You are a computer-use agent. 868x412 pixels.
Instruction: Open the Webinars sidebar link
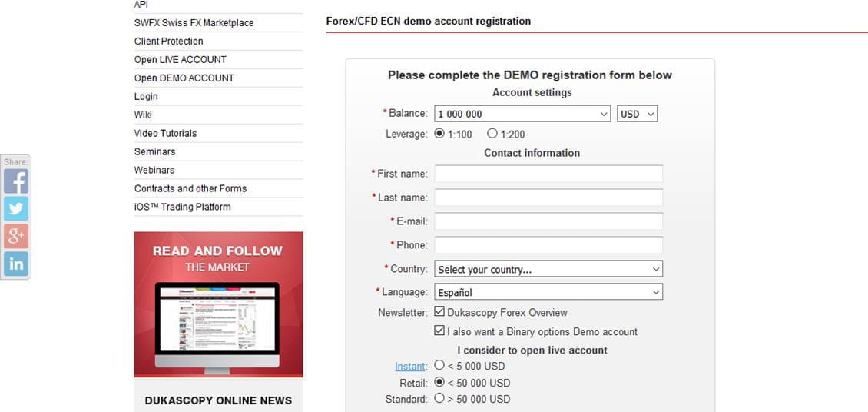(x=154, y=170)
